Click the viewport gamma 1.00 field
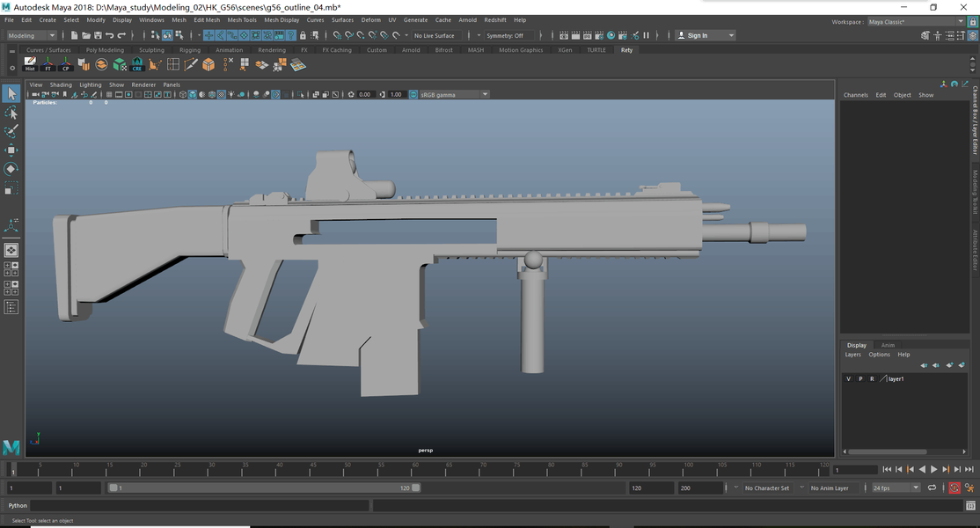This screenshot has height=528, width=980. pyautogui.click(x=396, y=94)
